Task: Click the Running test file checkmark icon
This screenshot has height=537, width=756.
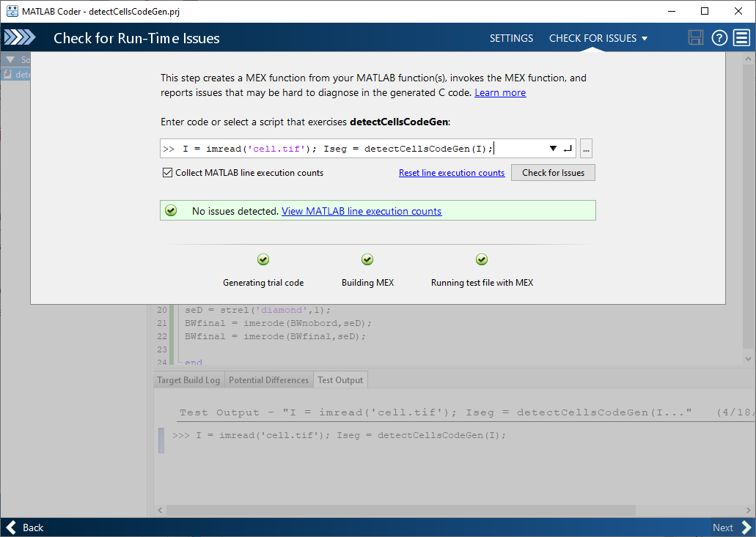Action: click(x=482, y=259)
